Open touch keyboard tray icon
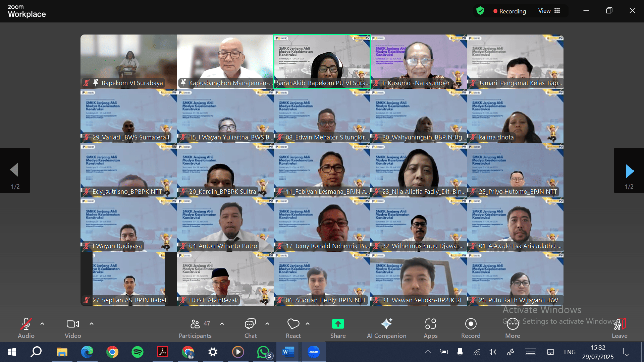This screenshot has height=362, width=644. click(530, 352)
